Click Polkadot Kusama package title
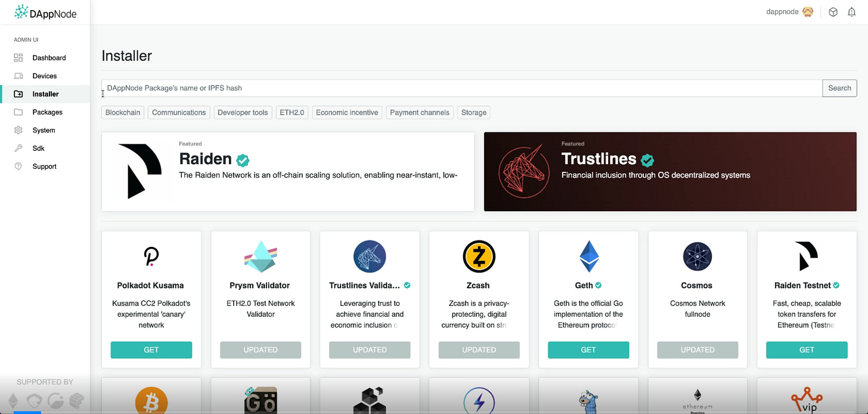 click(151, 285)
